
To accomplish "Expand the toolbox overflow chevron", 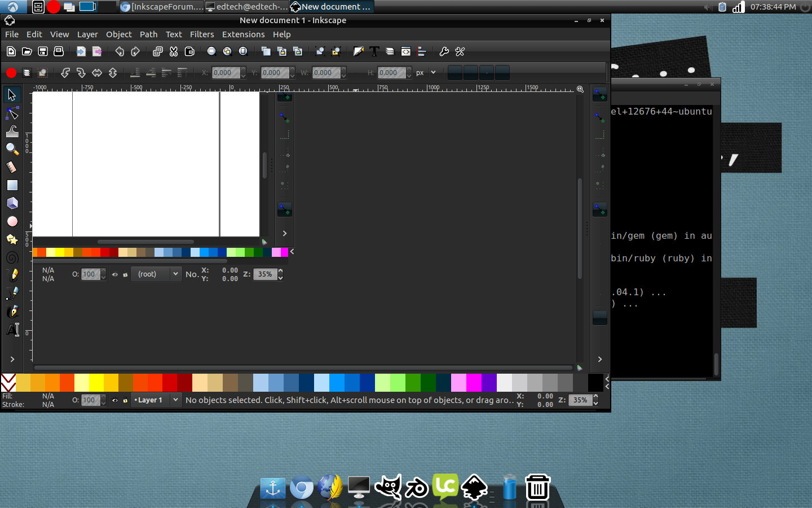I will click(12, 359).
